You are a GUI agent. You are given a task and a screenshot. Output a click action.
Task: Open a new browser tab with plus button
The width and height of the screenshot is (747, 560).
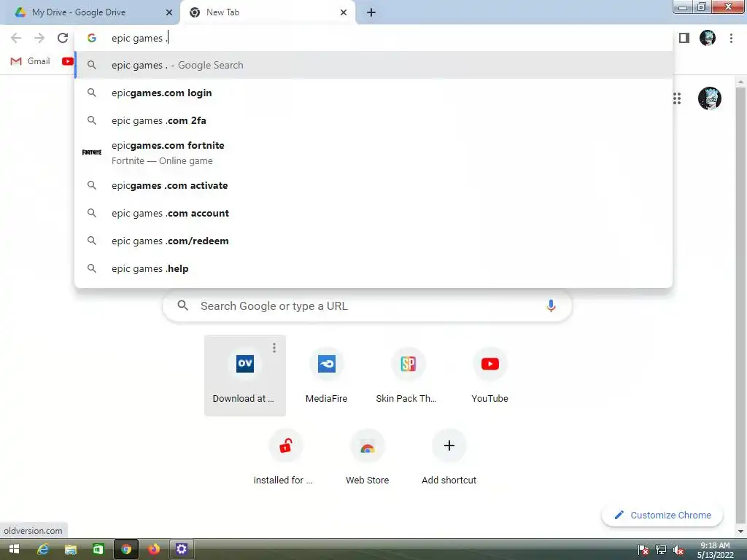pyautogui.click(x=371, y=12)
